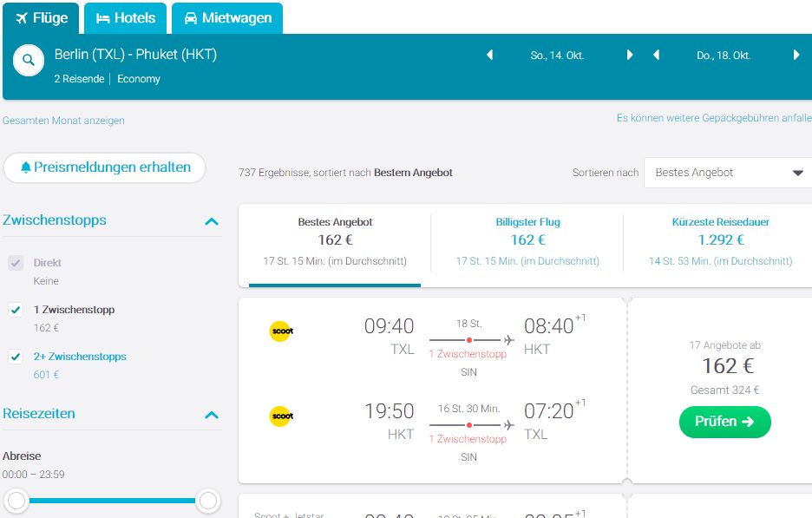Collapse the Zwischenstopps filter section
This screenshot has width=812, height=518.
212,222
